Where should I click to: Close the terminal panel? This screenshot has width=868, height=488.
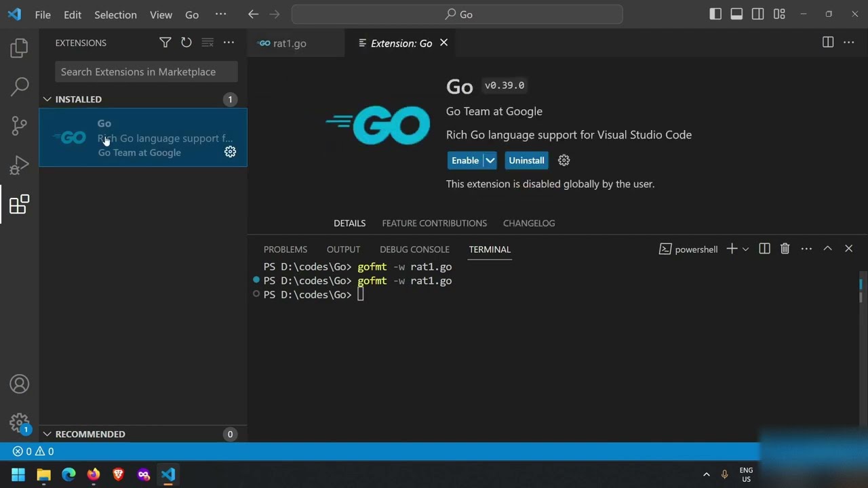pos(848,249)
